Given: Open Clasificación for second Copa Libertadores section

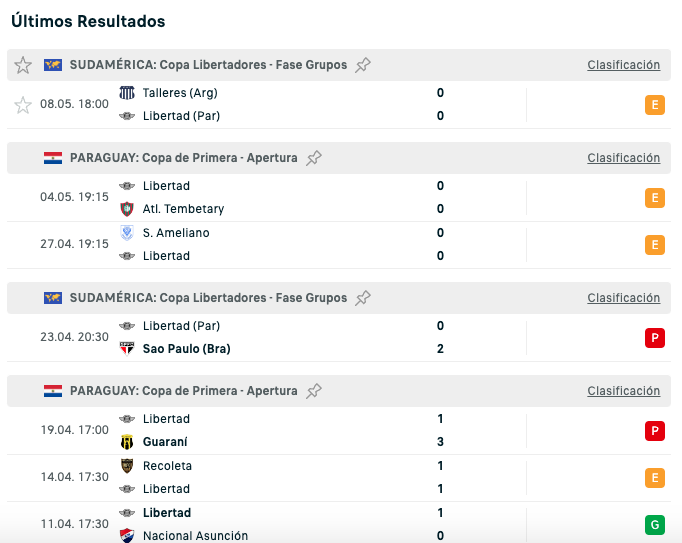Looking at the screenshot, I should pos(623,298).
